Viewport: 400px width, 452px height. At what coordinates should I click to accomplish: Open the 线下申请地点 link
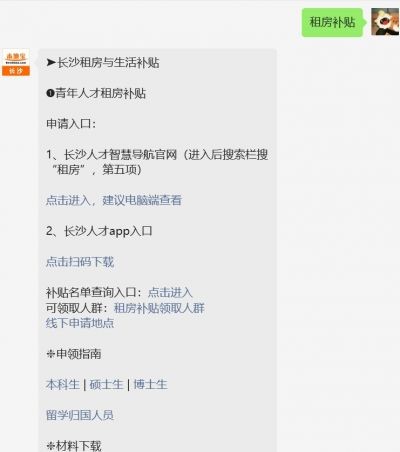(x=80, y=323)
